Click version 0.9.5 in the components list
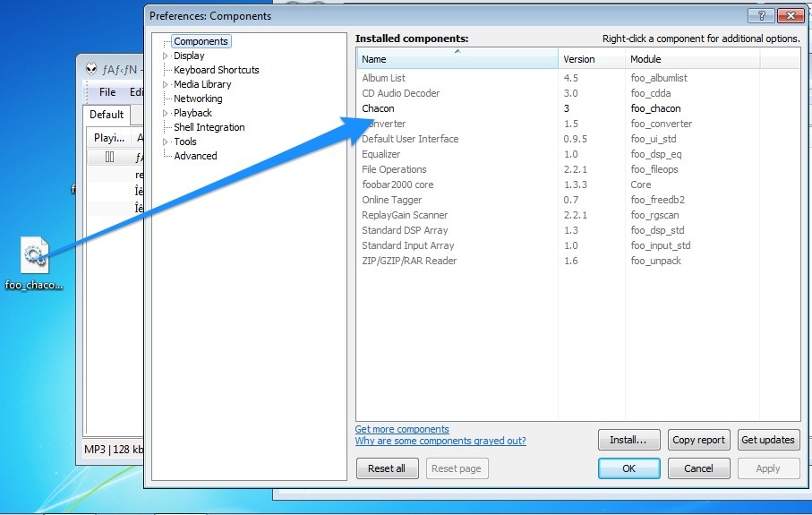The width and height of the screenshot is (812, 515). (x=575, y=139)
